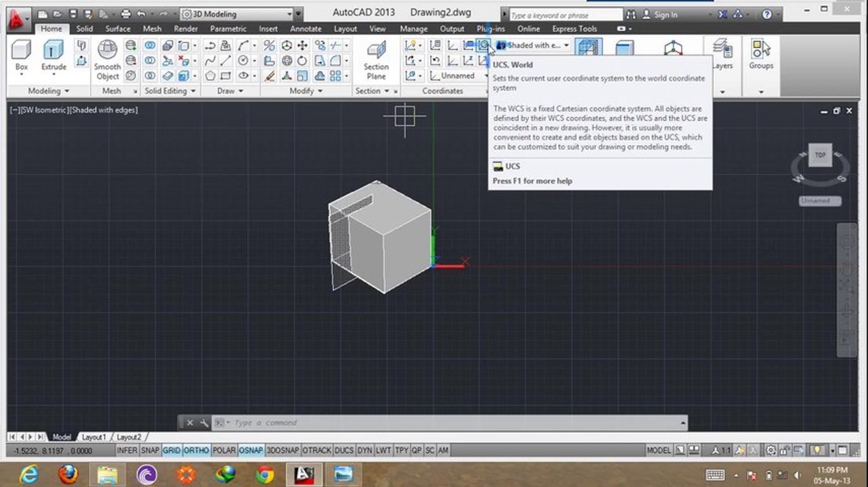The height and width of the screenshot is (487, 868).
Task: Select the Polygon draw tool
Action: pos(211,76)
